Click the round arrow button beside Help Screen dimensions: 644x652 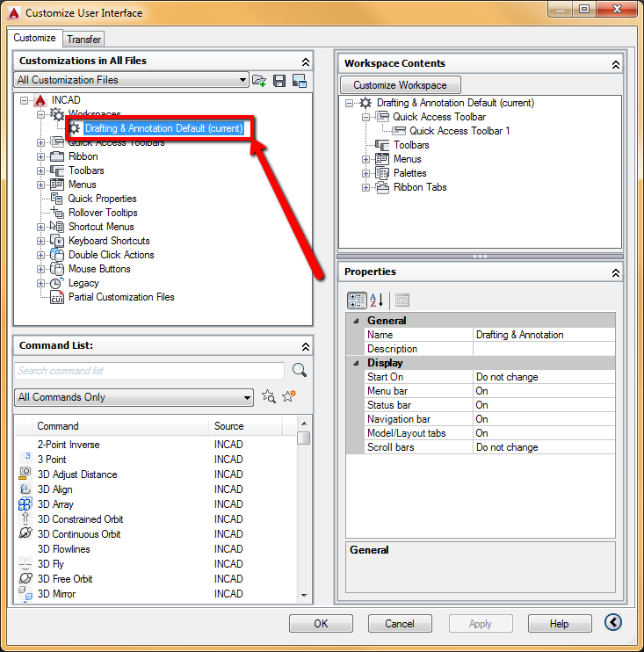pos(613,622)
